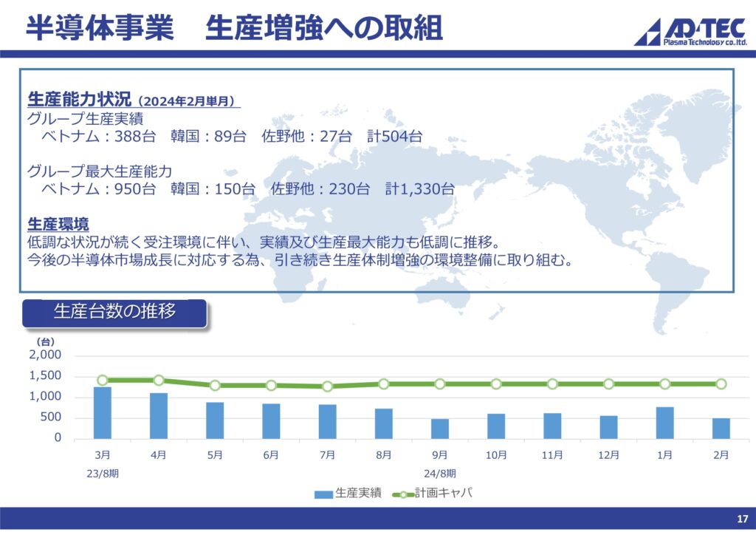Click the total 計504台
Screen dimensions: 756x535
(395, 136)
